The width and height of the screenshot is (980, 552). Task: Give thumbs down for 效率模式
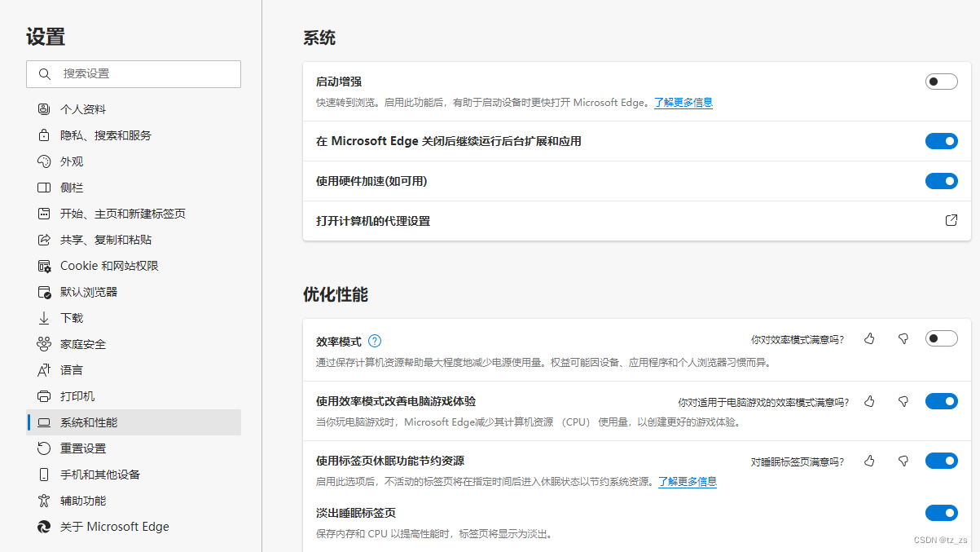coord(903,338)
